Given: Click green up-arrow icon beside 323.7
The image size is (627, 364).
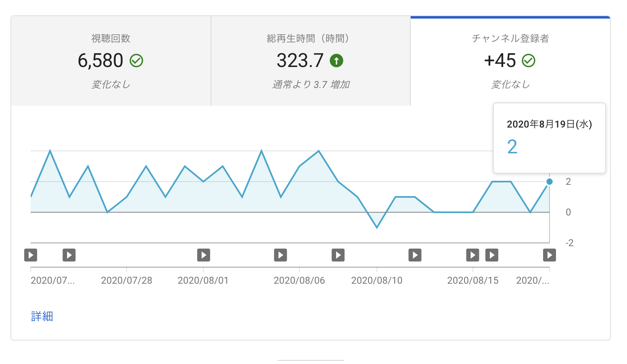Looking at the screenshot, I should [x=336, y=61].
